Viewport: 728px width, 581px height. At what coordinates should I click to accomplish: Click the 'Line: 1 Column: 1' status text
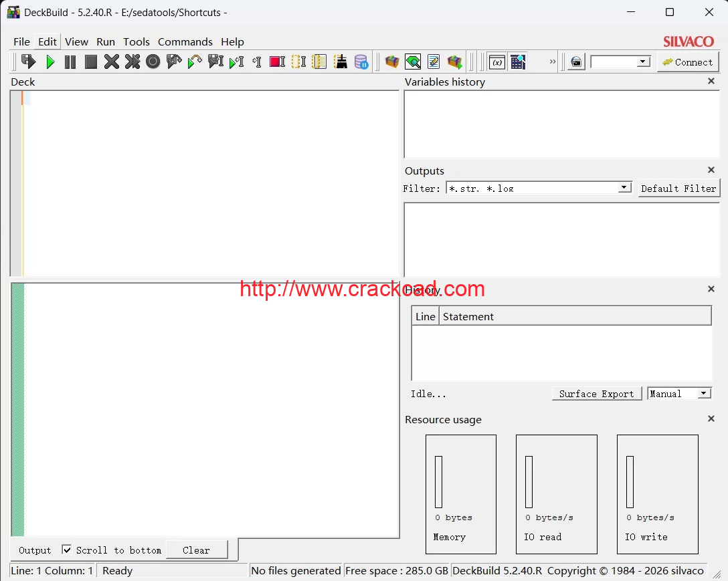[x=52, y=570]
